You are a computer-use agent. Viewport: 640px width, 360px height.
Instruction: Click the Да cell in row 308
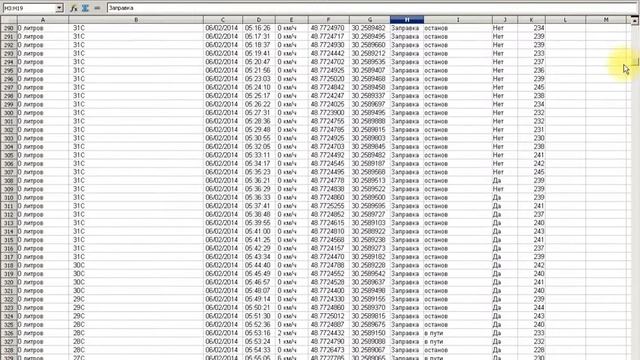click(x=505, y=180)
